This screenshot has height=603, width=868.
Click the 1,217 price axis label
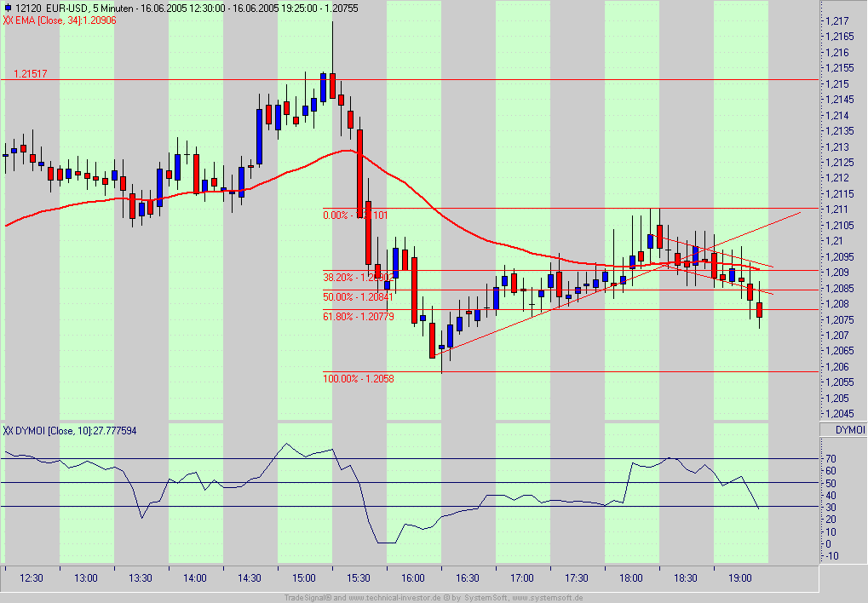[x=837, y=21]
